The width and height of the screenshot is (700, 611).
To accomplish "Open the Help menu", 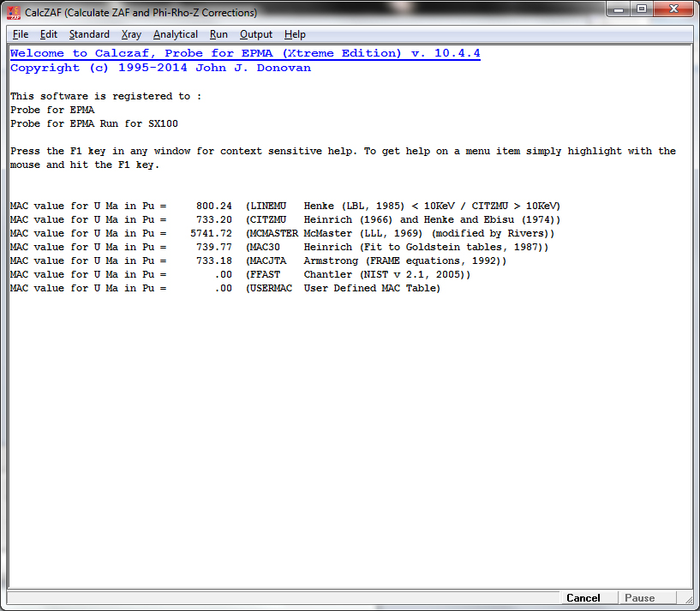I will click(x=295, y=34).
